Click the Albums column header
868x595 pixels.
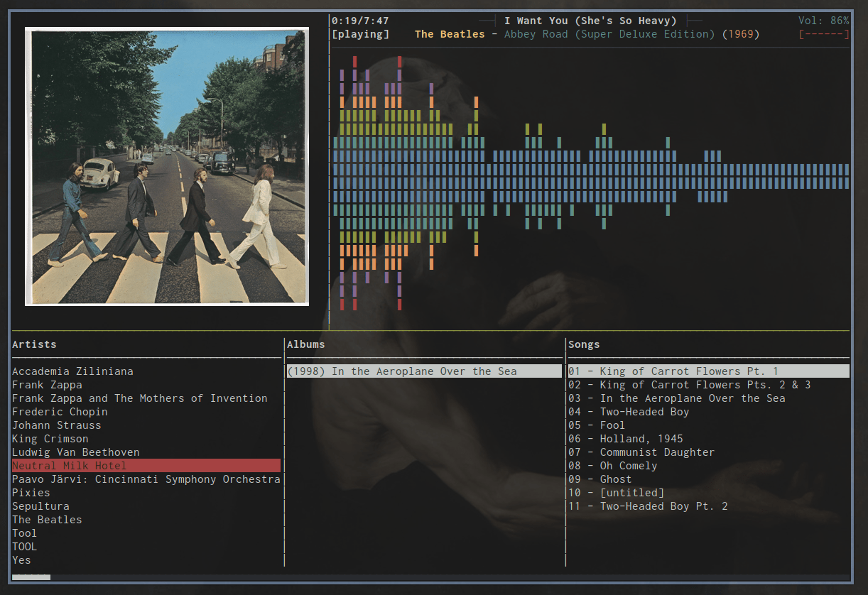point(306,344)
